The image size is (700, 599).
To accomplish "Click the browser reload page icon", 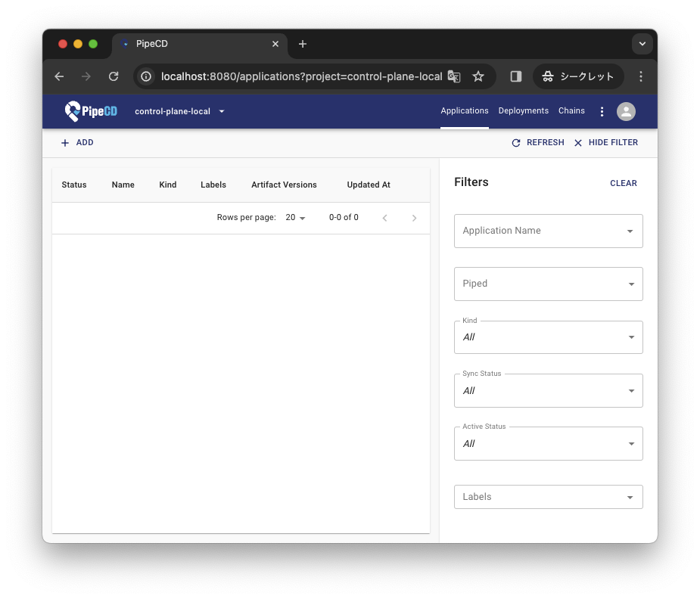I will 114,76.
